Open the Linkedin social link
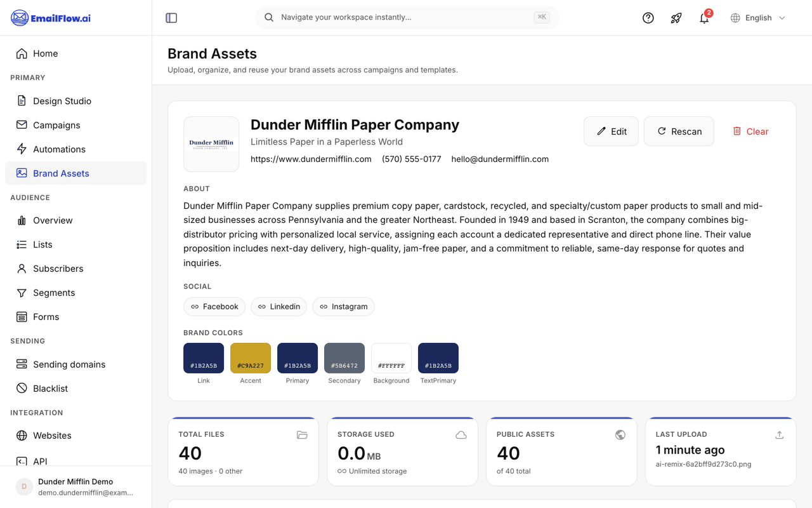The height and width of the screenshot is (508, 812). pos(278,307)
